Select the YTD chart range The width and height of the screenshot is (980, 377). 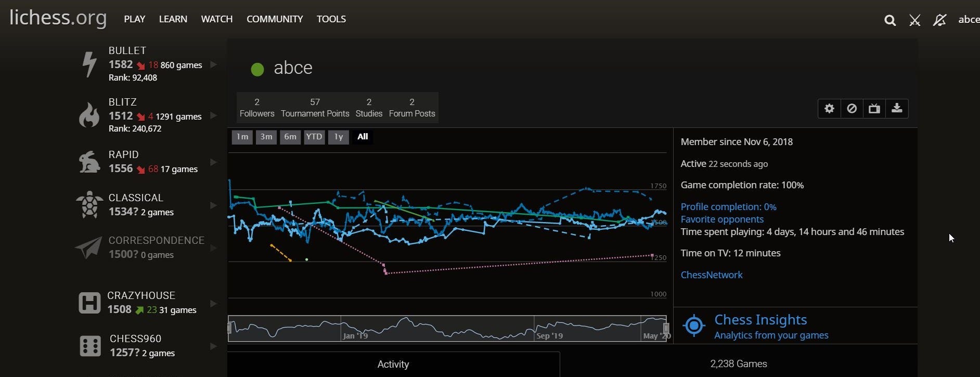coord(314,137)
